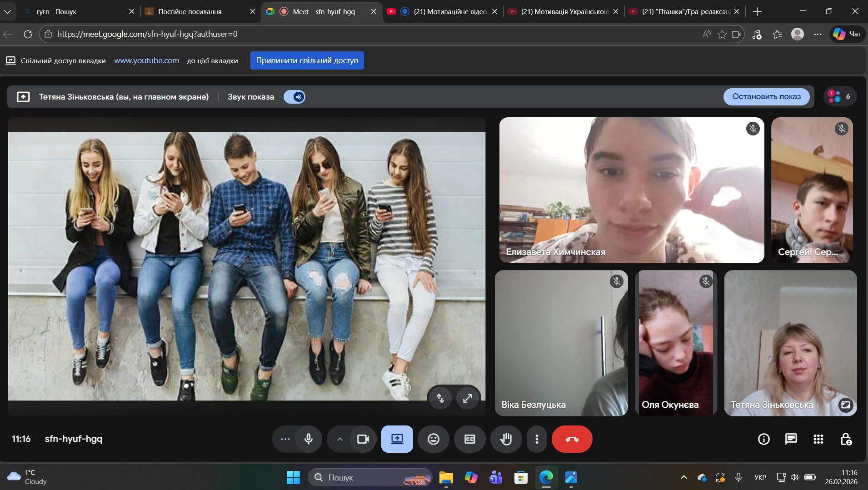Open the emoji reactions button
Image resolution: width=868 pixels, height=490 pixels.
[434, 439]
